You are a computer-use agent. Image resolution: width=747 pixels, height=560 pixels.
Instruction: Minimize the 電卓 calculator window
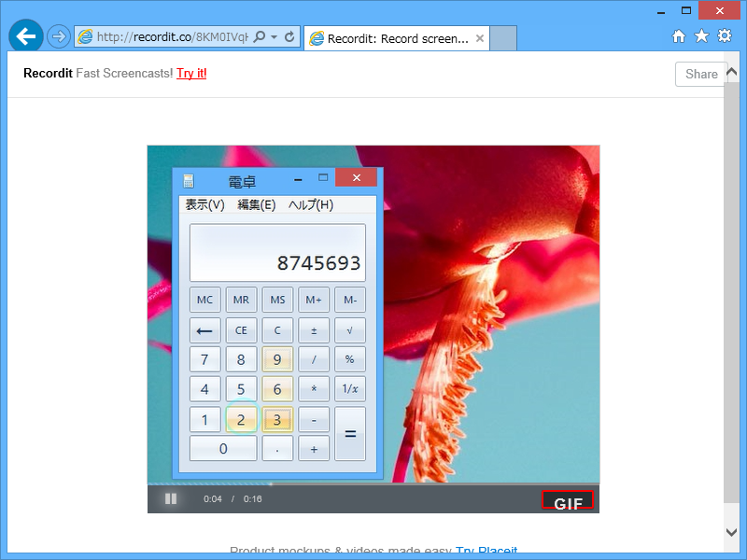tap(298, 179)
